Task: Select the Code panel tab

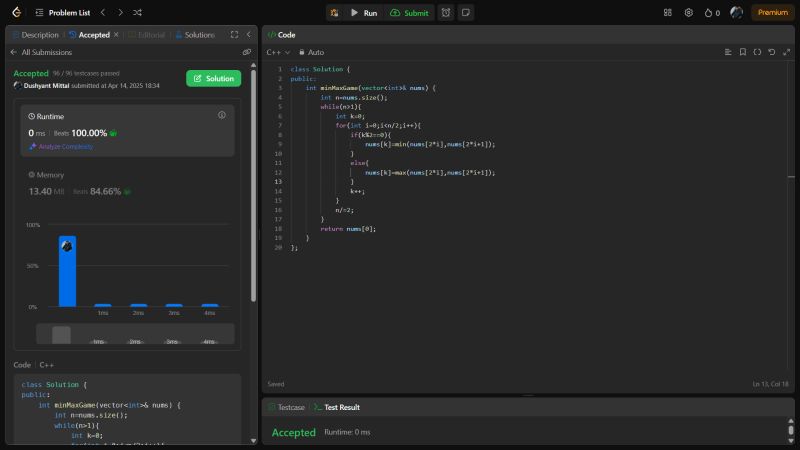Action: click(282, 35)
